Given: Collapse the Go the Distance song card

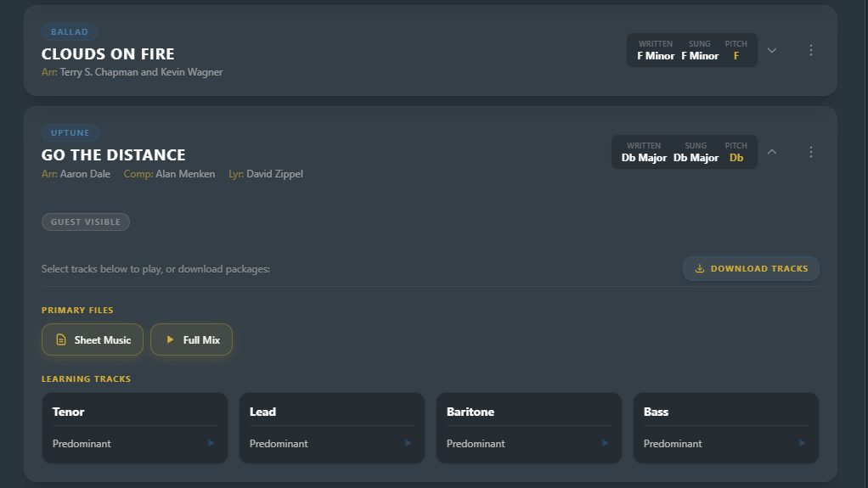Looking at the screenshot, I should (772, 152).
